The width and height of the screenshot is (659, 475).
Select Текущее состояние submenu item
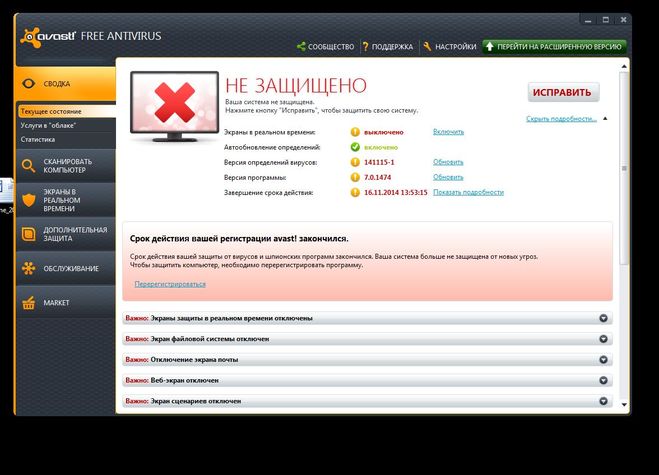coord(67,111)
